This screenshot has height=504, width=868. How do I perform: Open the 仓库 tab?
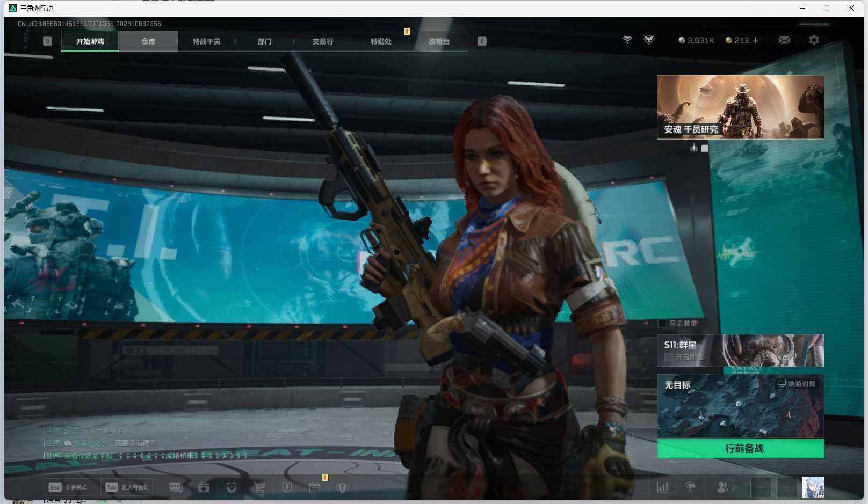148,41
